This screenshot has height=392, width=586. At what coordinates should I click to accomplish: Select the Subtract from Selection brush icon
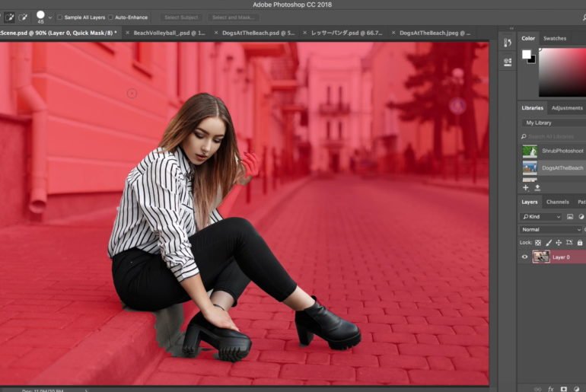pyautogui.click(x=23, y=18)
